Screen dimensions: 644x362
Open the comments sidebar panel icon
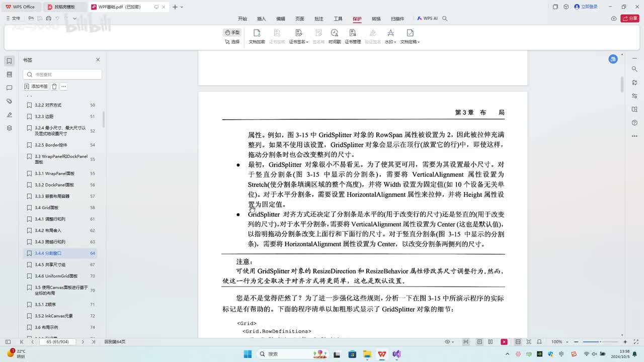[x=9, y=88]
